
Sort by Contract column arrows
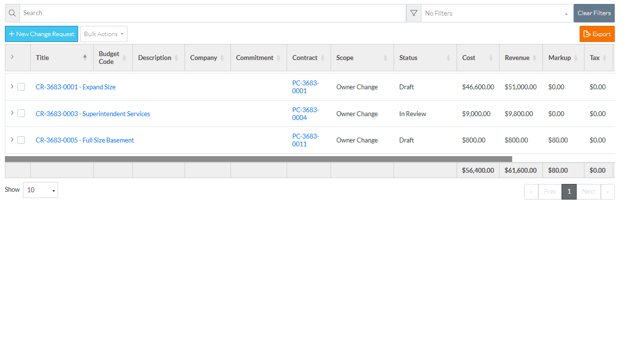pos(322,58)
